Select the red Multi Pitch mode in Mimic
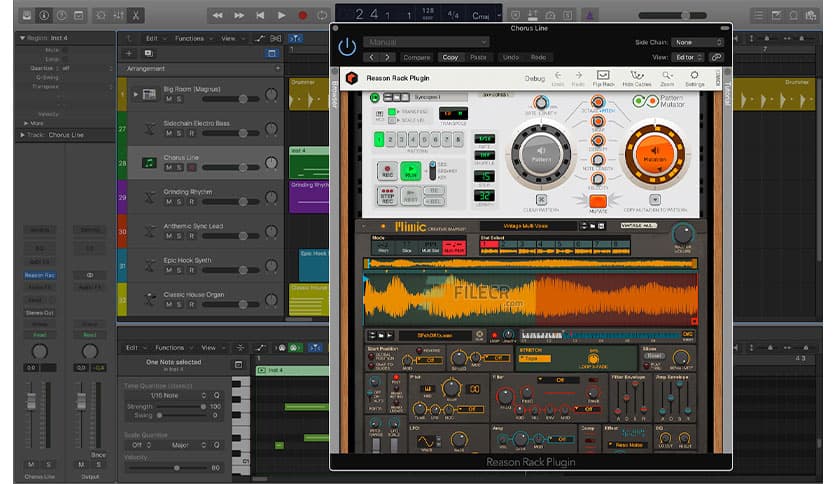Screen dimensions: 836x484 click(x=454, y=247)
